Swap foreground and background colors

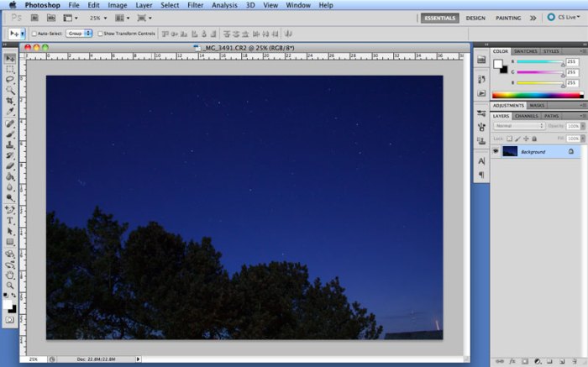pos(14,296)
